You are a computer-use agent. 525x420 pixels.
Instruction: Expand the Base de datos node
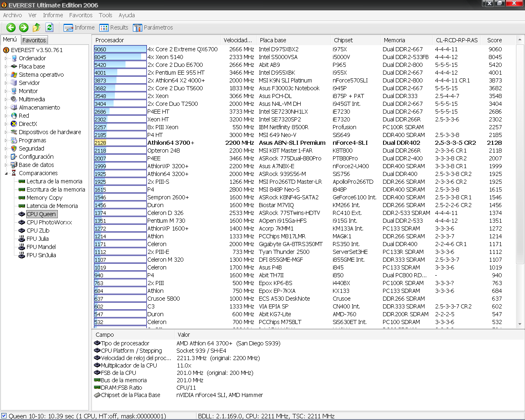click(6, 165)
